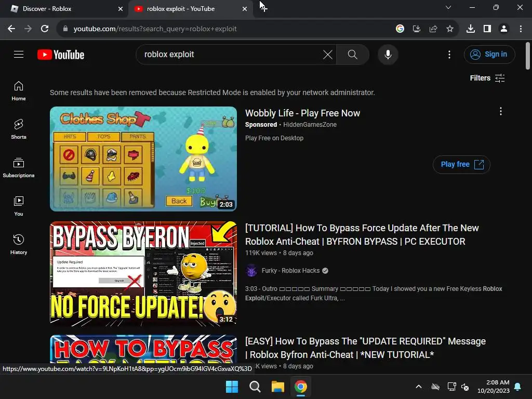Click cloud sync tray icon
Viewport: 532px width, 399px height.
(x=435, y=387)
